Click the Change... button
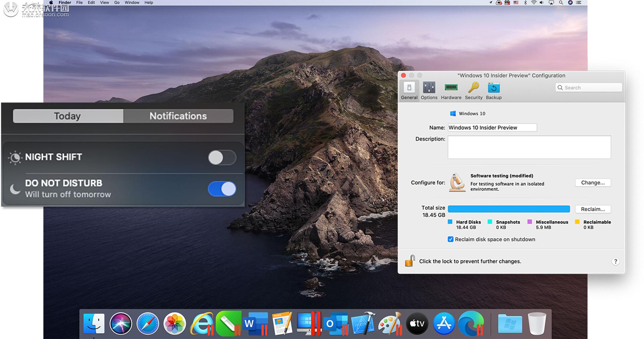644x339 pixels. [593, 183]
